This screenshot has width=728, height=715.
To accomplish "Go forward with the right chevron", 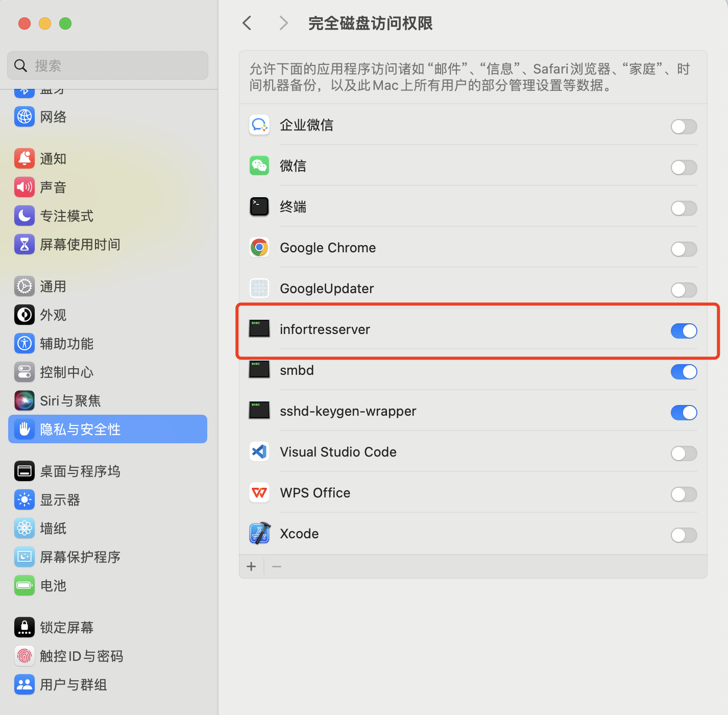I will pyautogui.click(x=284, y=23).
